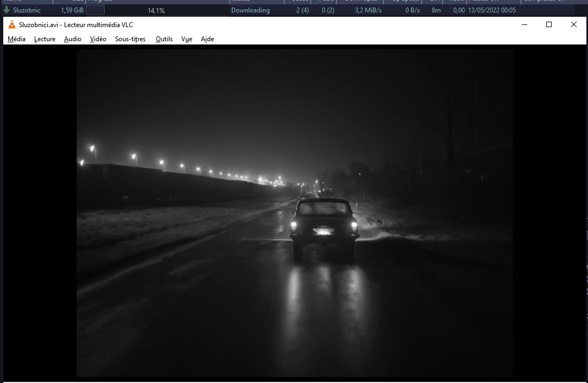Click the 8m ETA cell

tap(436, 10)
